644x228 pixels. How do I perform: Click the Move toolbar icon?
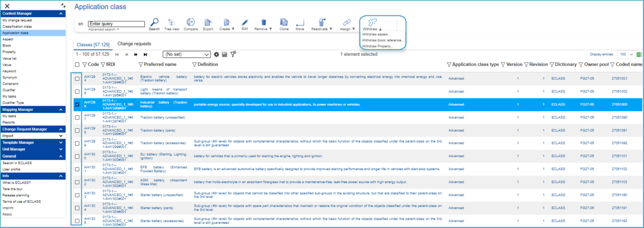(x=300, y=23)
